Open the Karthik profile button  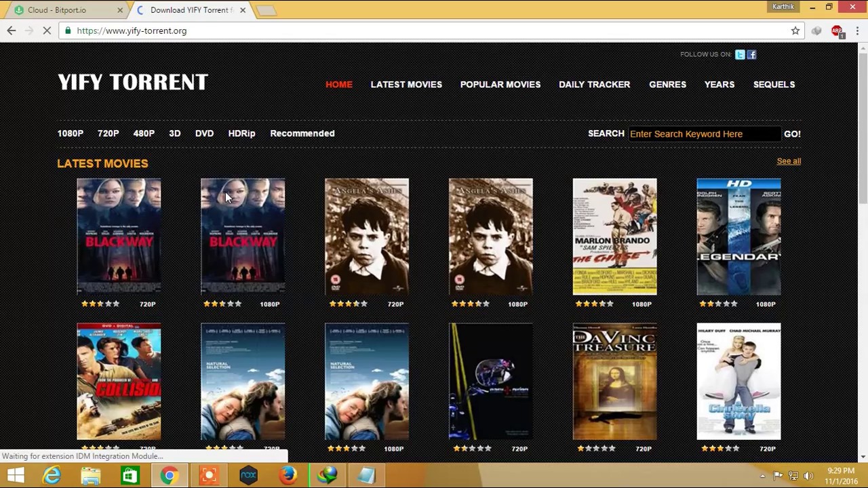[x=783, y=7]
